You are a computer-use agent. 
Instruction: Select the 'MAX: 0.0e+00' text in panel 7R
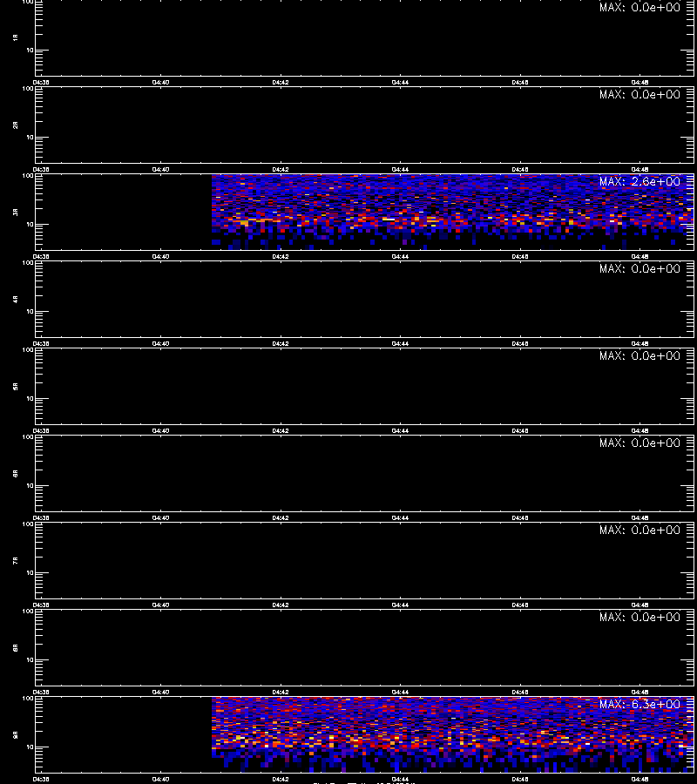pyautogui.click(x=639, y=530)
